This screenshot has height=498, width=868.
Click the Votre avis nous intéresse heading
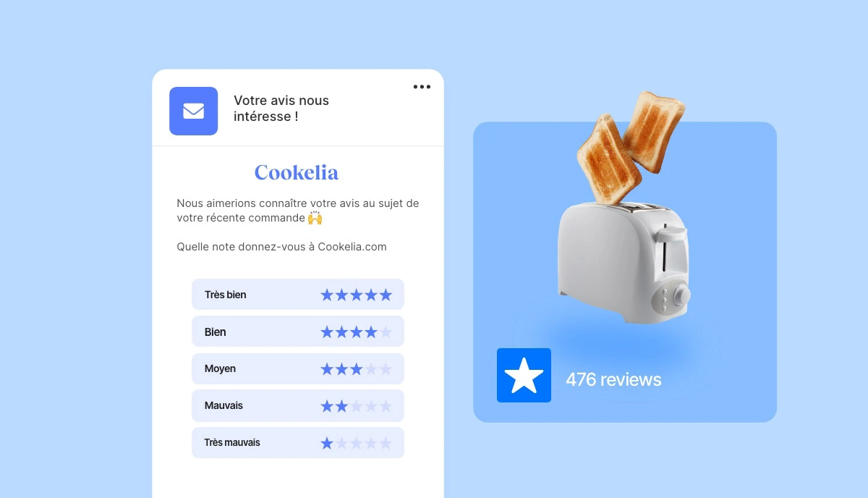[281, 108]
